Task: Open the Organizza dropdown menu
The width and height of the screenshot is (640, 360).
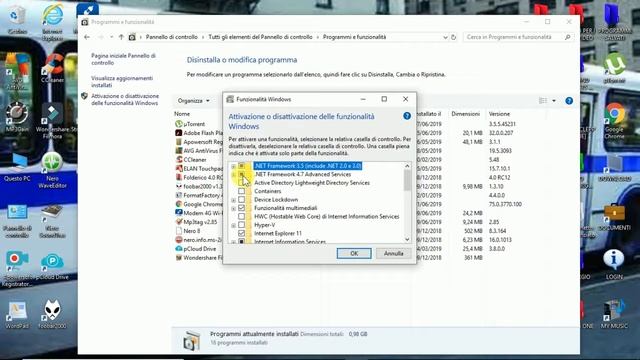Action: (x=193, y=101)
